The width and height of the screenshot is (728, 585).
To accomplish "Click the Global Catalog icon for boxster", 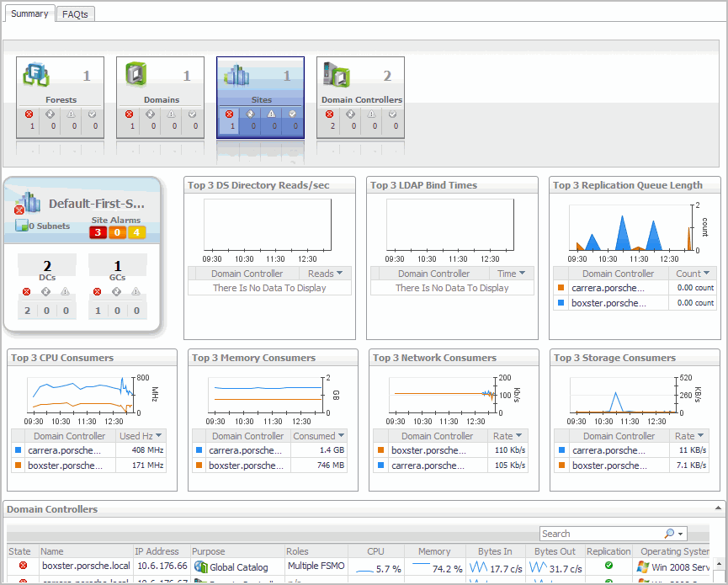I will tap(200, 567).
